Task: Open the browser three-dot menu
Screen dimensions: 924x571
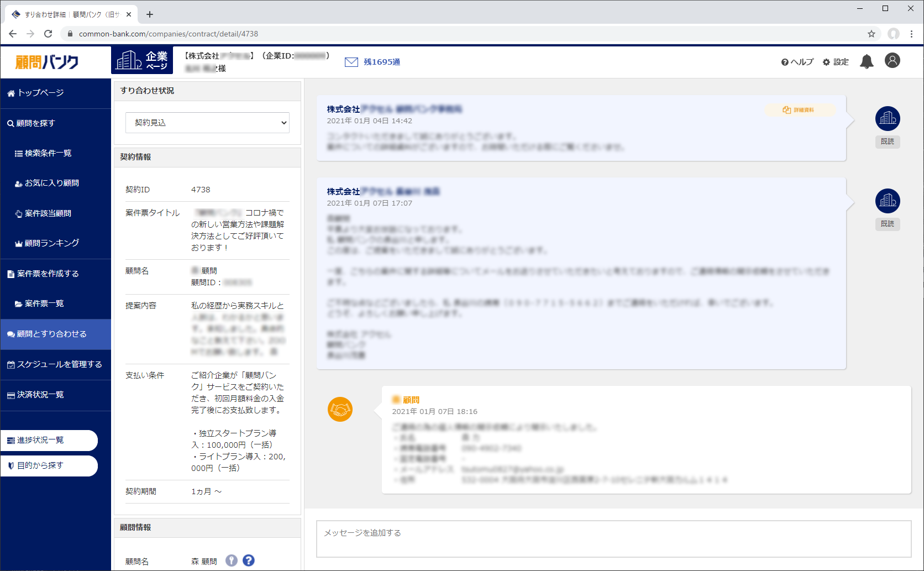Action: click(x=911, y=34)
